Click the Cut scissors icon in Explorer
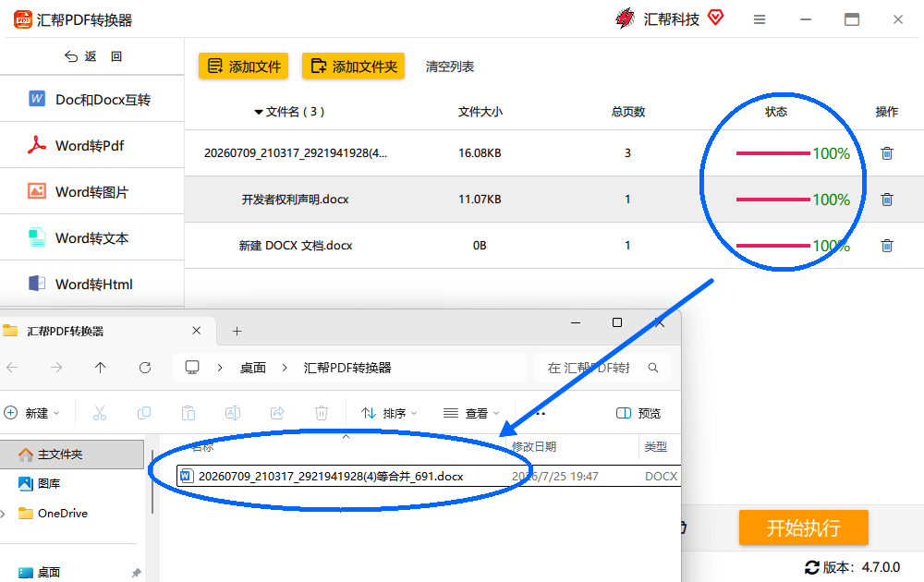Screen dimensions: 924x582 point(100,413)
